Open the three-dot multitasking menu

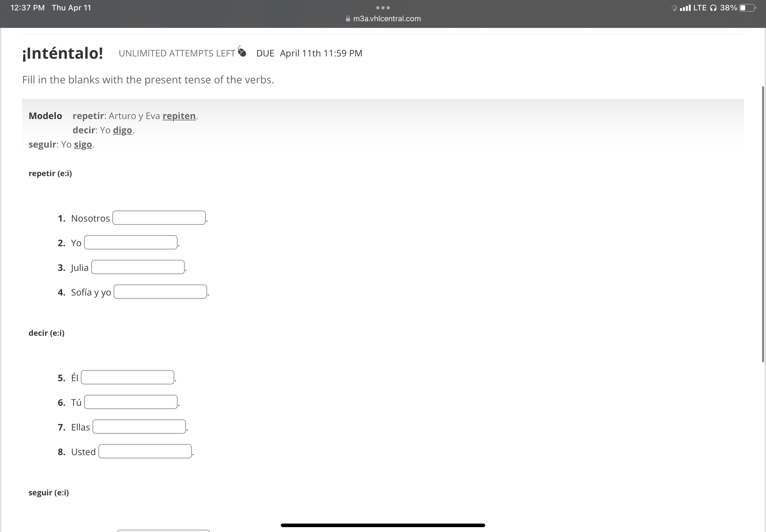(x=383, y=8)
